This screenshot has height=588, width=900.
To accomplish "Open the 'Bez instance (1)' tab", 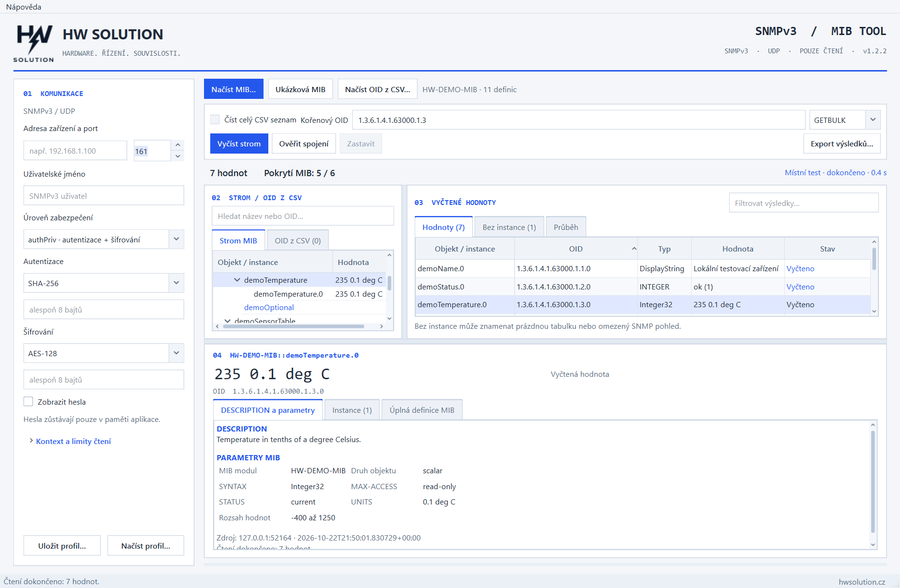I will [509, 227].
